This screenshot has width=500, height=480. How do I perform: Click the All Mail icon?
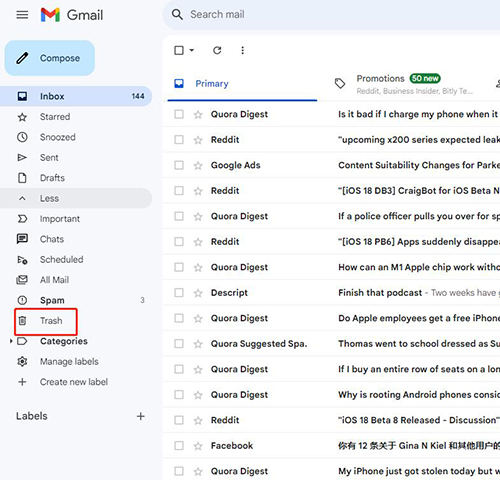[22, 280]
